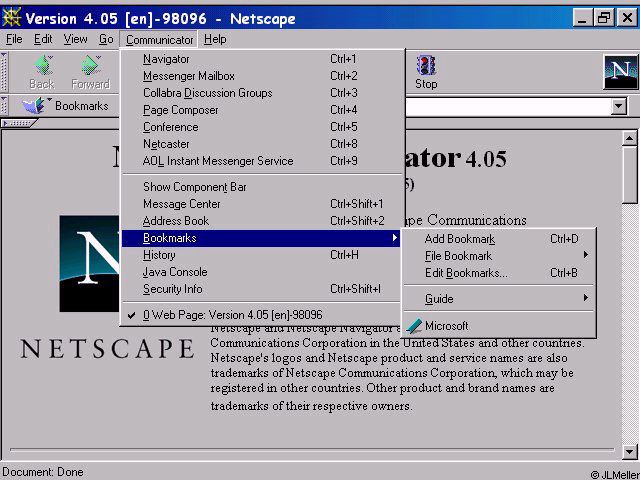Choose Edit Bookmarks... option
The height and width of the screenshot is (480, 640).
coord(466,273)
